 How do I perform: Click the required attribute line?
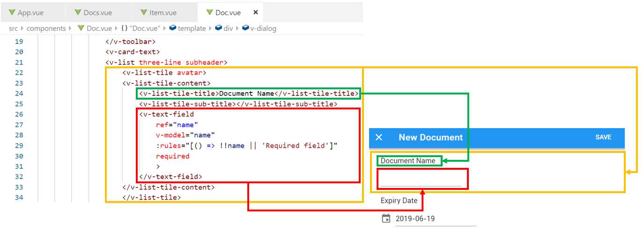173,156
